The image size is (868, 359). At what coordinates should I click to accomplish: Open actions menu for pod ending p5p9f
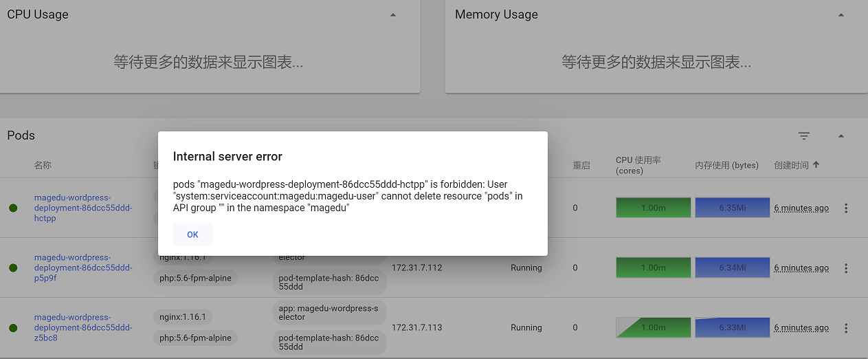click(846, 268)
